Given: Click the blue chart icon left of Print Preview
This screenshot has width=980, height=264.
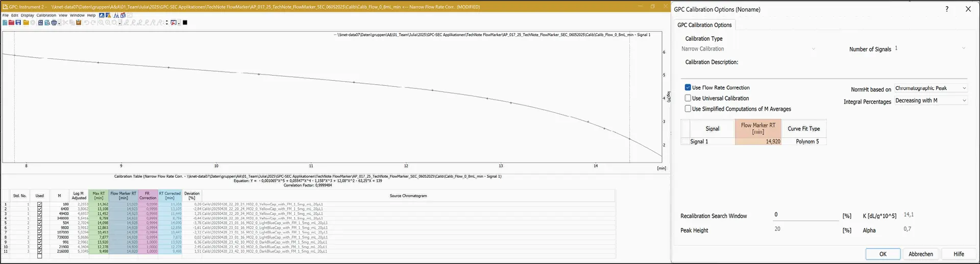Looking at the screenshot, I should pyautogui.click(x=40, y=22).
